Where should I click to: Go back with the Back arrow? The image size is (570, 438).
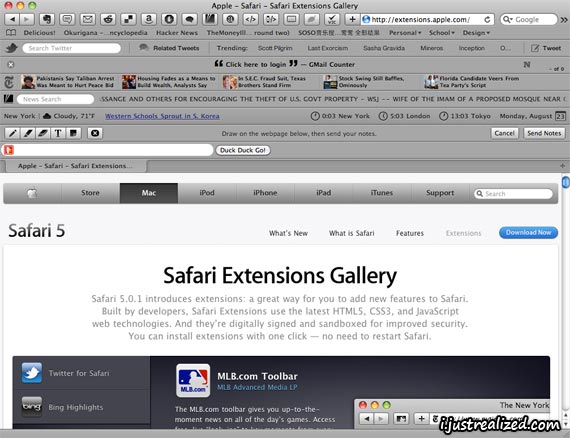point(12,19)
